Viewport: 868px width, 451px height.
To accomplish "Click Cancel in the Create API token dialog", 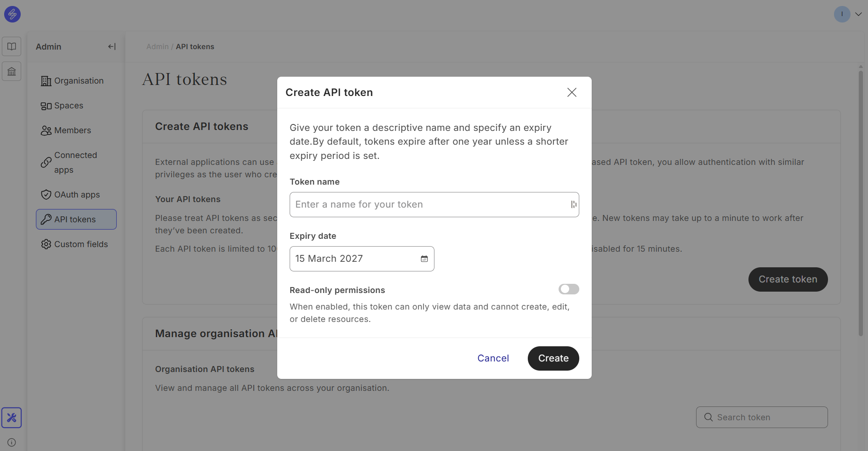I will 493,358.
